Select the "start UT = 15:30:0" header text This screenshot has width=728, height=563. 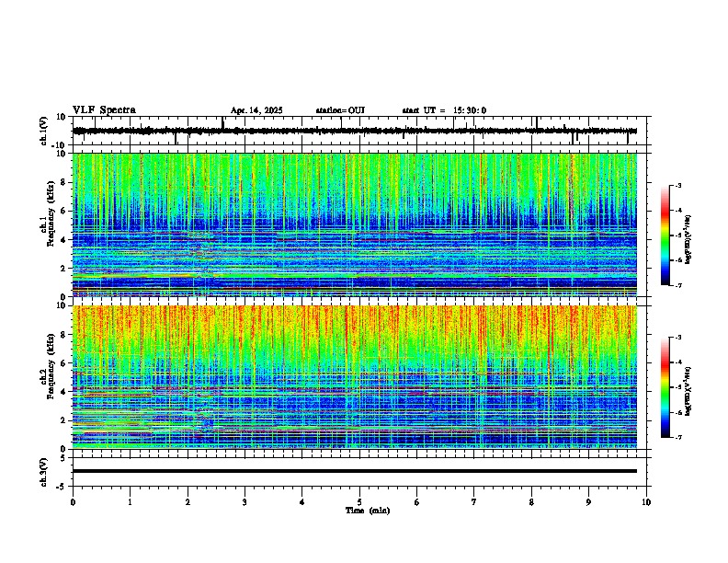tap(444, 110)
